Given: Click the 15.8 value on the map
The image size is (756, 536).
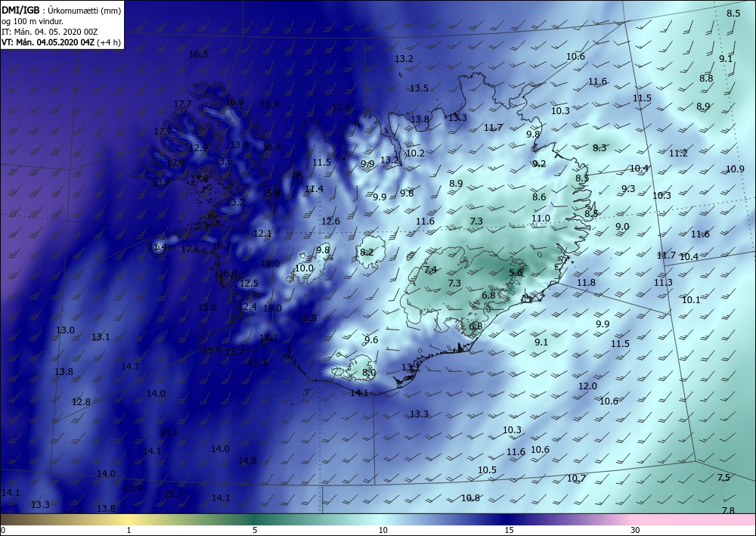Looking at the screenshot, I should (271, 194).
